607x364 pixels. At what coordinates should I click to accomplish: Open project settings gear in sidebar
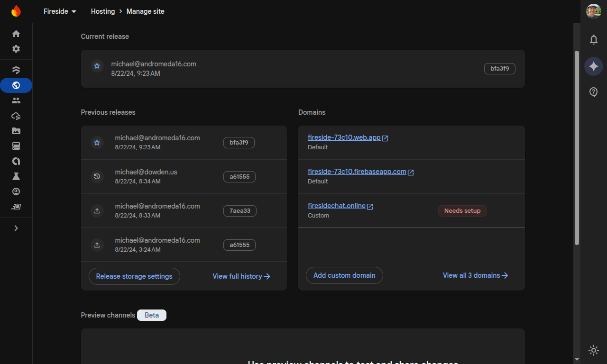16,49
